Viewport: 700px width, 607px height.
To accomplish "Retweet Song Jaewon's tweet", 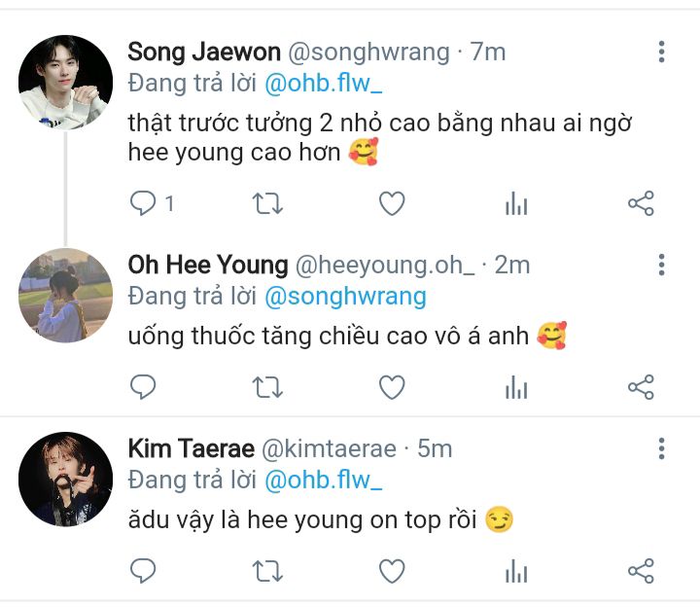I will [x=267, y=203].
